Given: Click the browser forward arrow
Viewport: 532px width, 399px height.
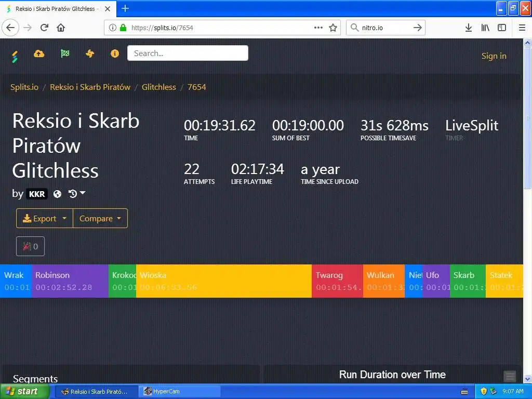Looking at the screenshot, I should tap(28, 28).
